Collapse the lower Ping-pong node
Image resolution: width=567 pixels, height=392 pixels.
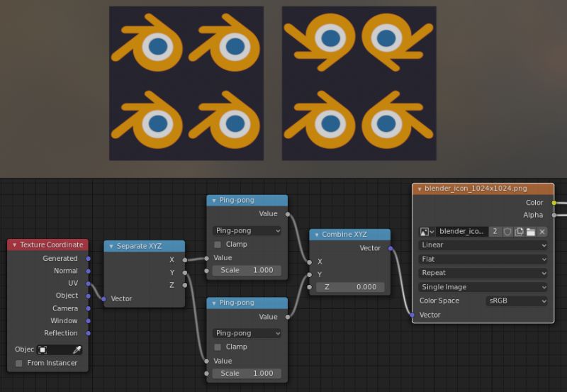tap(214, 303)
